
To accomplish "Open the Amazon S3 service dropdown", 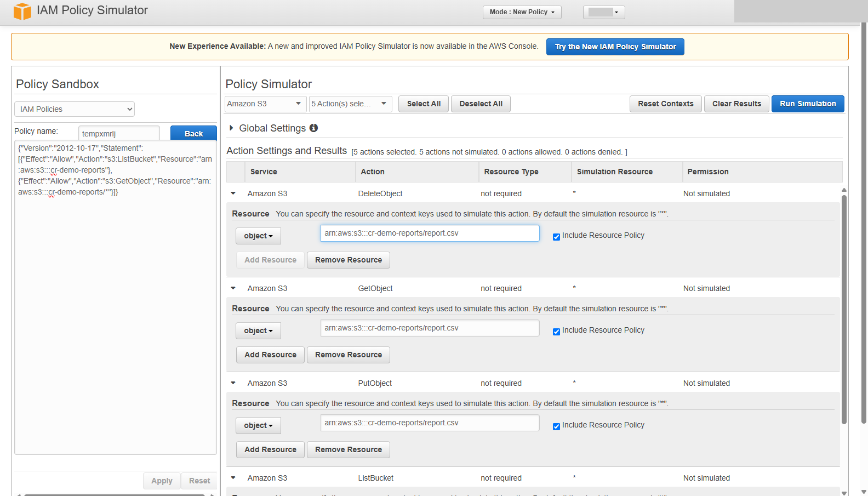I will [x=265, y=104].
